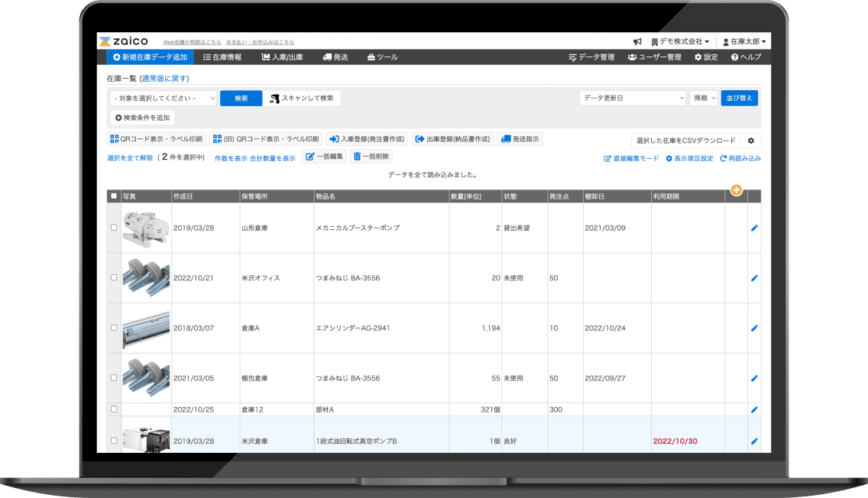Screen dimensions: 868x498
Task: Click the 一括削除 trash icon
Action: tap(357, 156)
